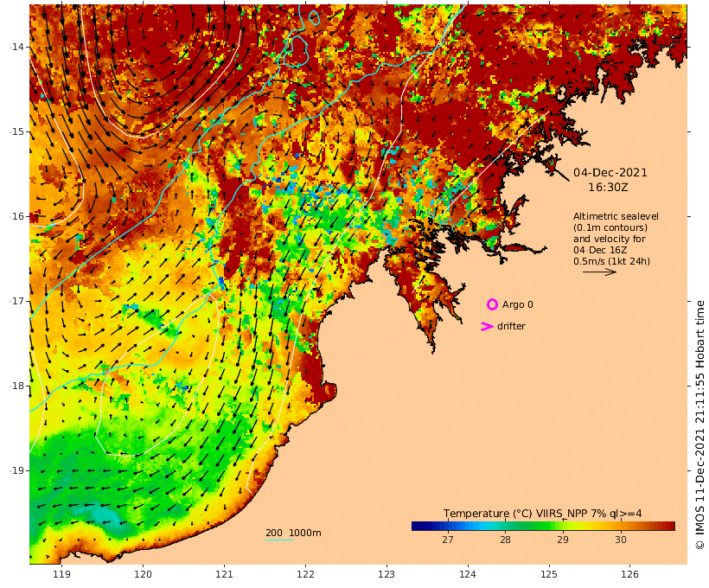Screen dimensions: 709x588
Task: Click the '0.5m/s (1kt 24h)' text
Action: coord(612,261)
